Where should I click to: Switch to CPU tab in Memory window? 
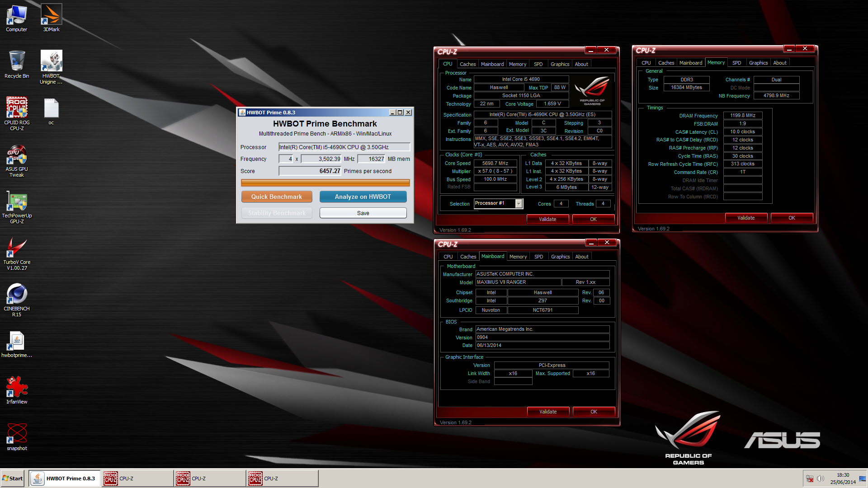646,63
